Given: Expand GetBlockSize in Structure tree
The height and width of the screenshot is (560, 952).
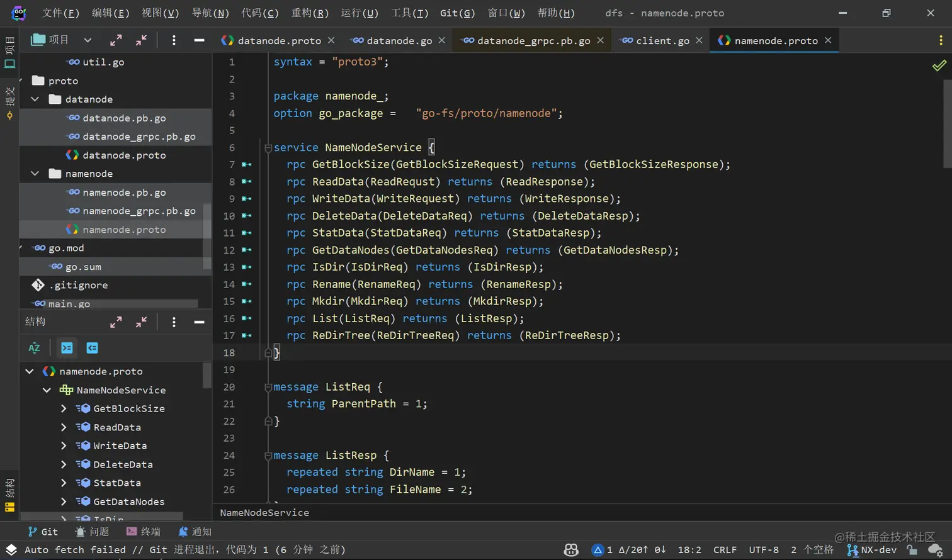Looking at the screenshot, I should pos(64,408).
